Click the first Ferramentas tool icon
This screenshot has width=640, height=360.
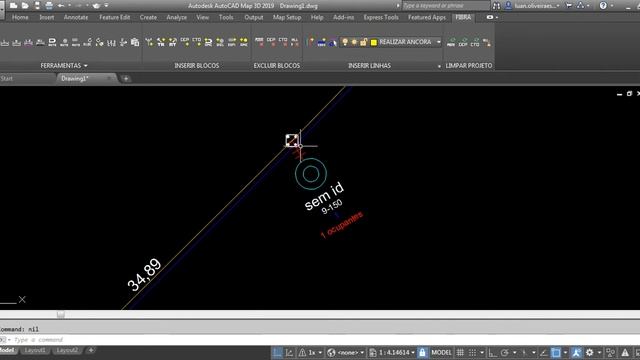click(x=5, y=42)
